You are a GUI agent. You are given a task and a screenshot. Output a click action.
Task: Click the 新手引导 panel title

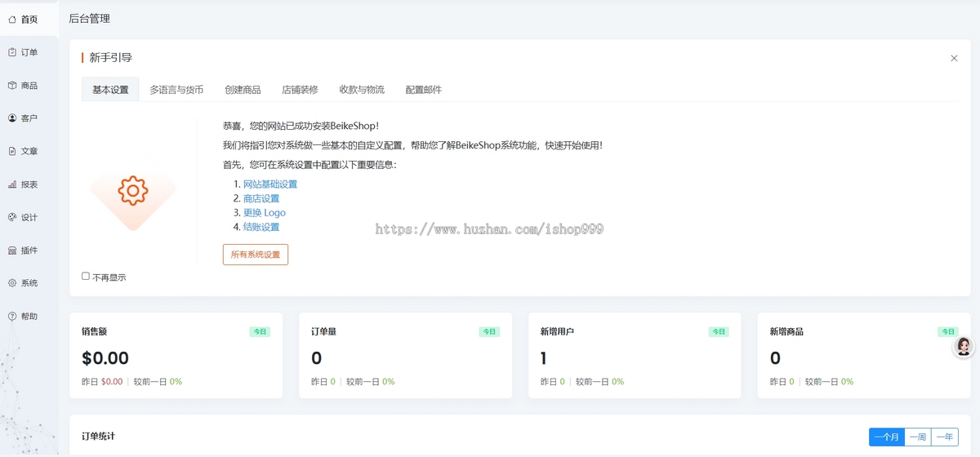[110, 58]
